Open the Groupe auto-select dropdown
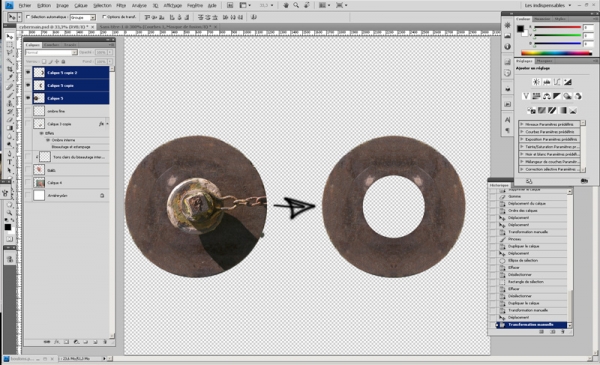600x365 pixels. 93,18
